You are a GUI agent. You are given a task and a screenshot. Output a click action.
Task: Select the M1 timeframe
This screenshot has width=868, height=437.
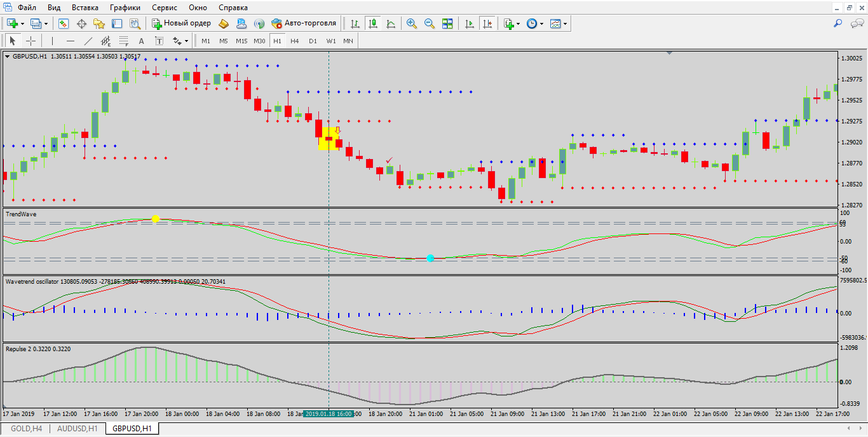click(x=206, y=41)
